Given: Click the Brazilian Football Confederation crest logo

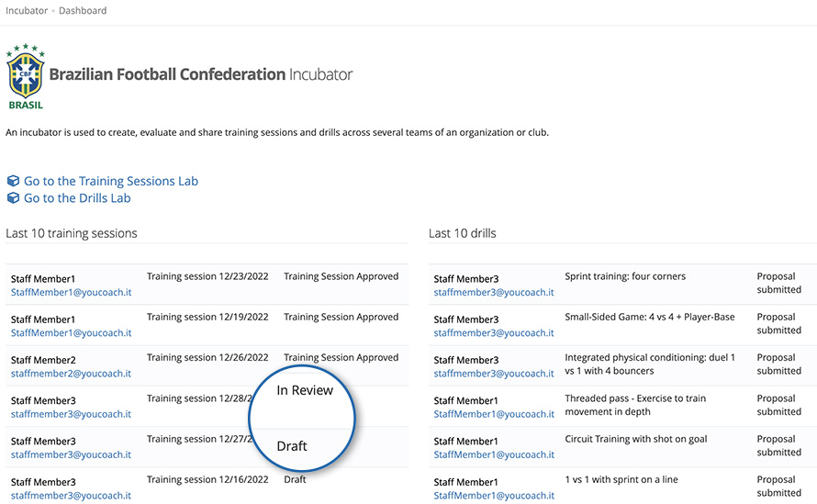Looking at the screenshot, I should [x=26, y=76].
